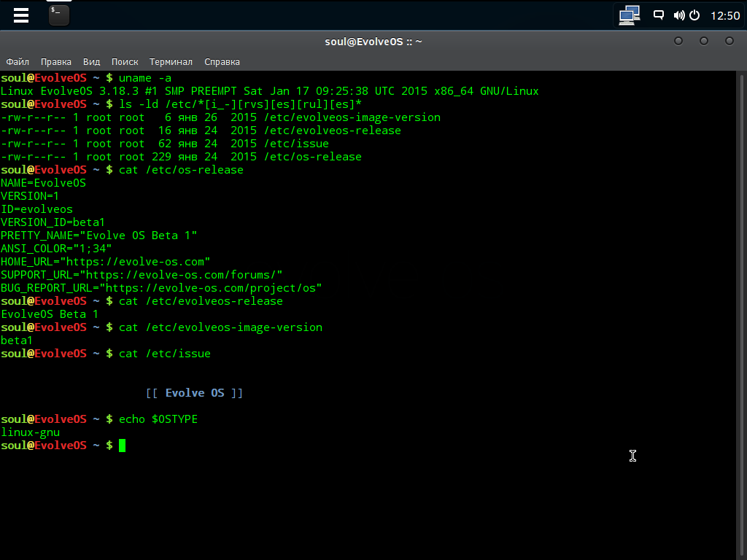Click /etc/evolveos-image-version in the ls listing
The image size is (747, 560).
pyautogui.click(x=352, y=117)
